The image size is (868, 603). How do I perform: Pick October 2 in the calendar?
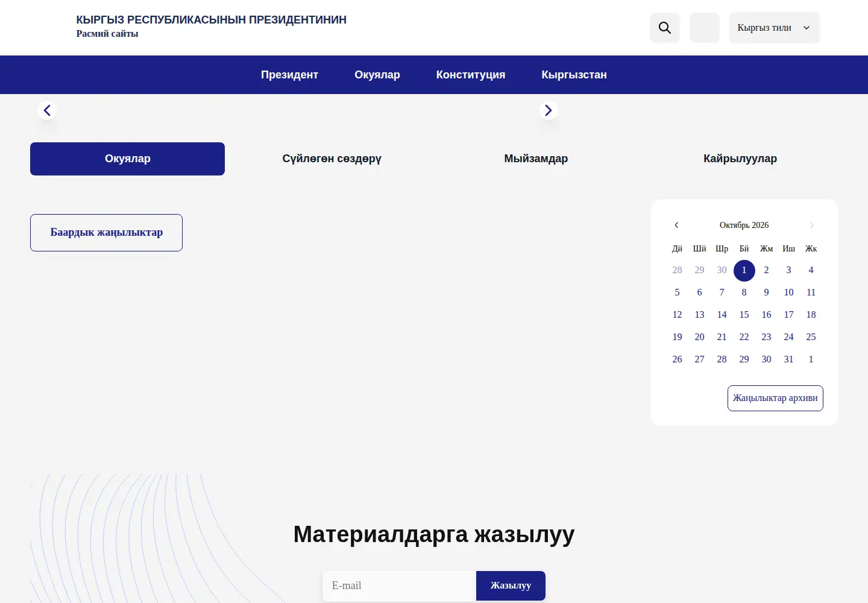coord(766,270)
